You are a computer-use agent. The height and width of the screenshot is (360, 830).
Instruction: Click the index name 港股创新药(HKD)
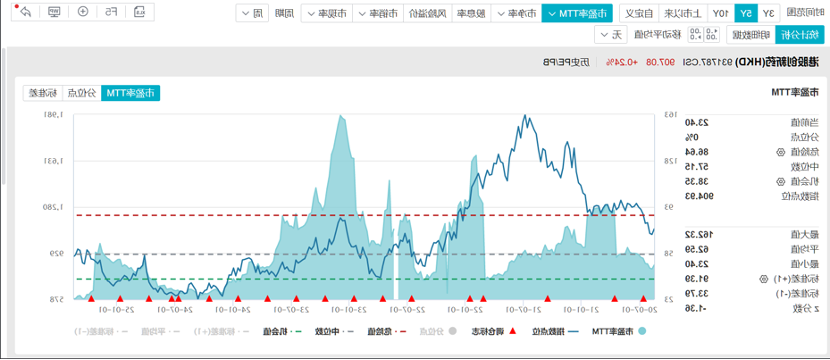click(777, 62)
